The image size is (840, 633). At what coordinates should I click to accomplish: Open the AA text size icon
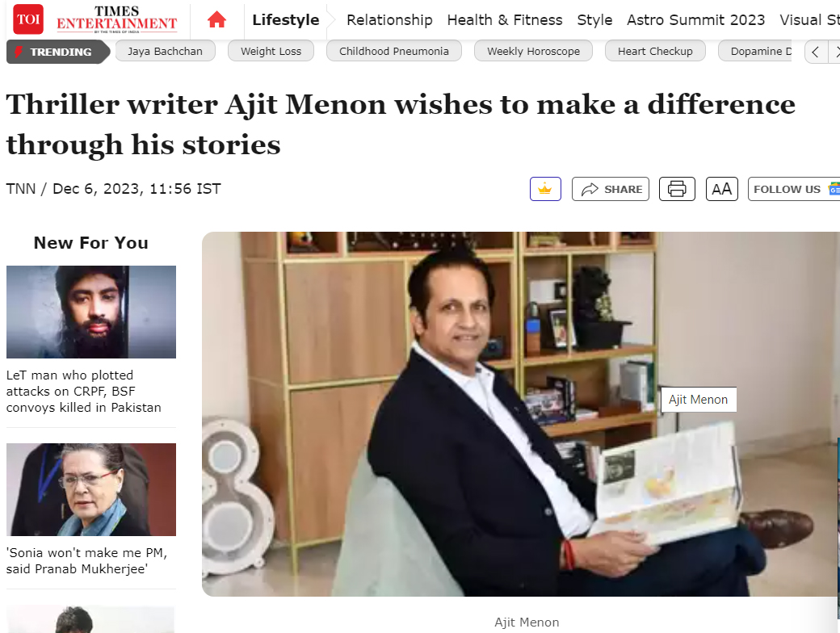pyautogui.click(x=721, y=188)
